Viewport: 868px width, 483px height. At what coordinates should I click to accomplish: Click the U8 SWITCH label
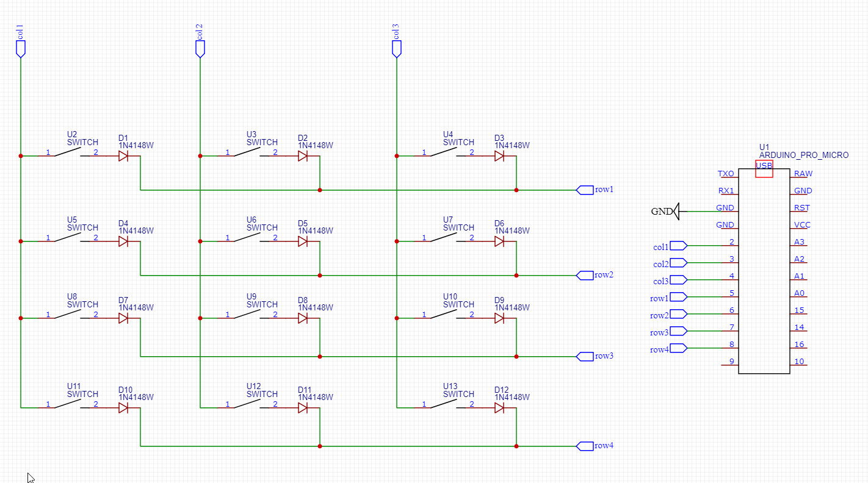pos(82,300)
